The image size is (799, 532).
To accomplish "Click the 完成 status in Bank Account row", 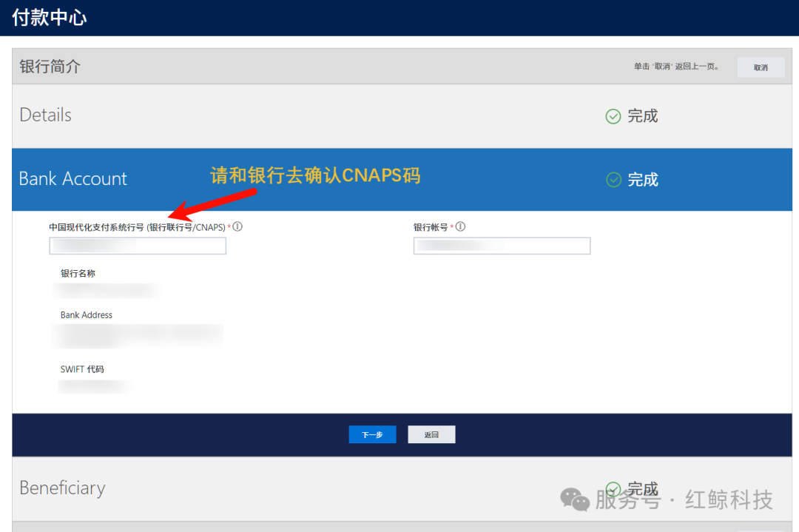I will [643, 179].
